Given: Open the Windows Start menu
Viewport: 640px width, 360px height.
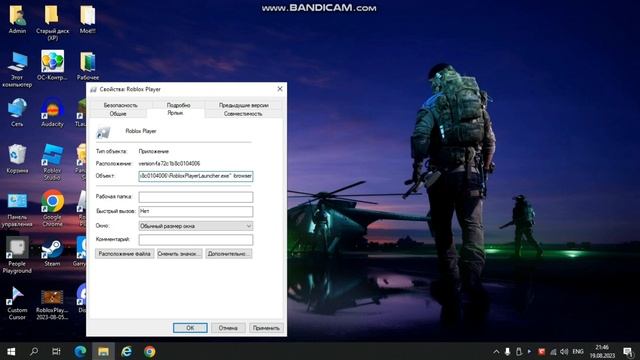Looking at the screenshot, I should coord(11,351).
